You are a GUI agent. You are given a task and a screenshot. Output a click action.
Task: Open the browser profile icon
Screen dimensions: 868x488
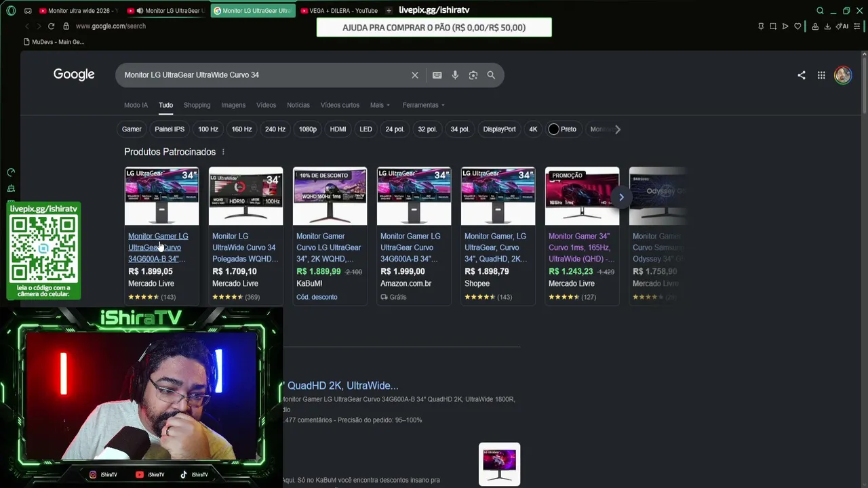click(815, 26)
